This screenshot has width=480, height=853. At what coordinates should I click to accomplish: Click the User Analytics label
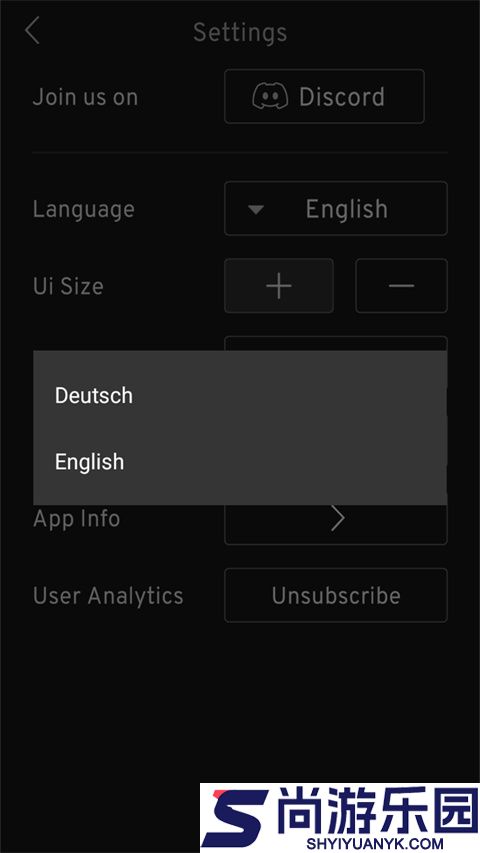[x=108, y=596]
